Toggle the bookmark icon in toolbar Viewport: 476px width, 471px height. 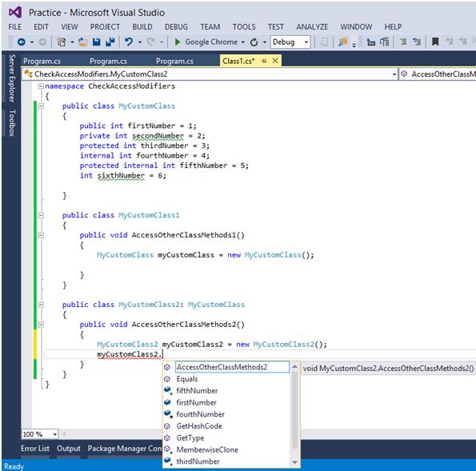[435, 42]
